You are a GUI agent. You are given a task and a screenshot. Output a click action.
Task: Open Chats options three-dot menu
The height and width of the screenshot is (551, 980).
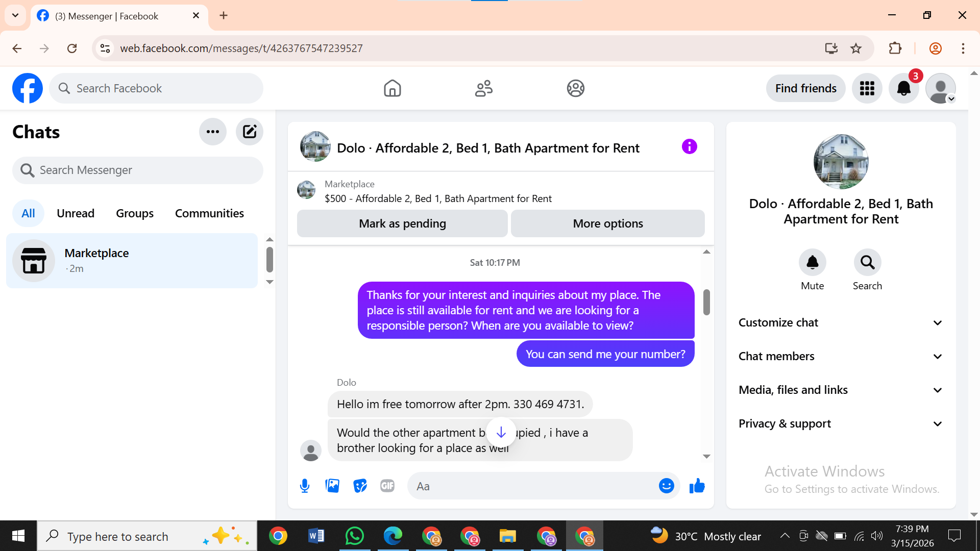(213, 132)
